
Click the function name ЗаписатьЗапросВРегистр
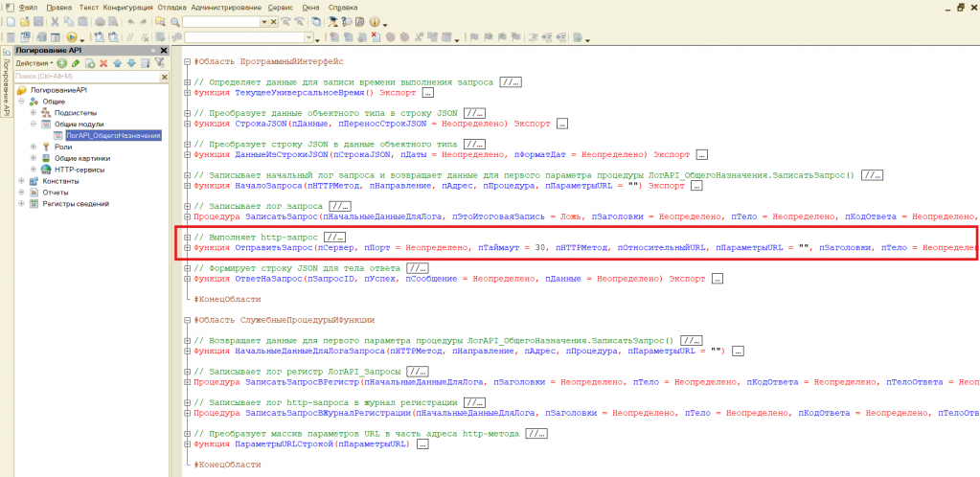(x=304, y=382)
